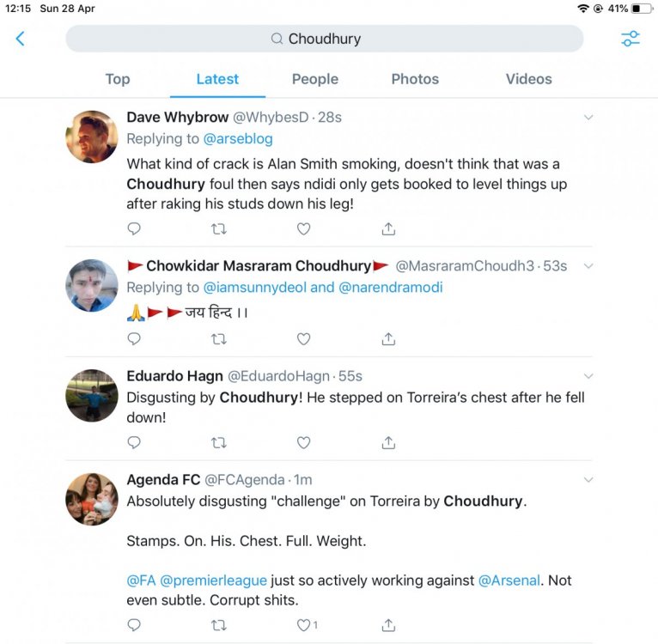Screen dimensions: 658x644
Task: Open the @arseblog mention link
Action: click(x=238, y=139)
